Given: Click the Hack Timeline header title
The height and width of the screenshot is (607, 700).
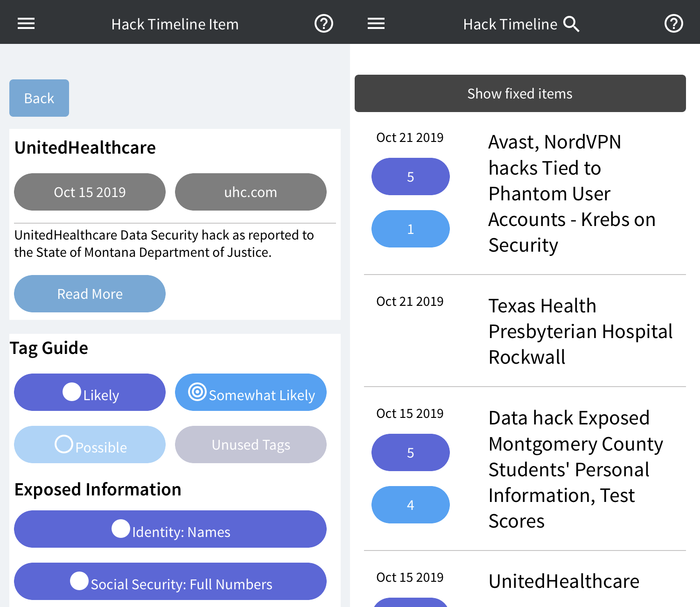Looking at the screenshot, I should click(x=510, y=24).
